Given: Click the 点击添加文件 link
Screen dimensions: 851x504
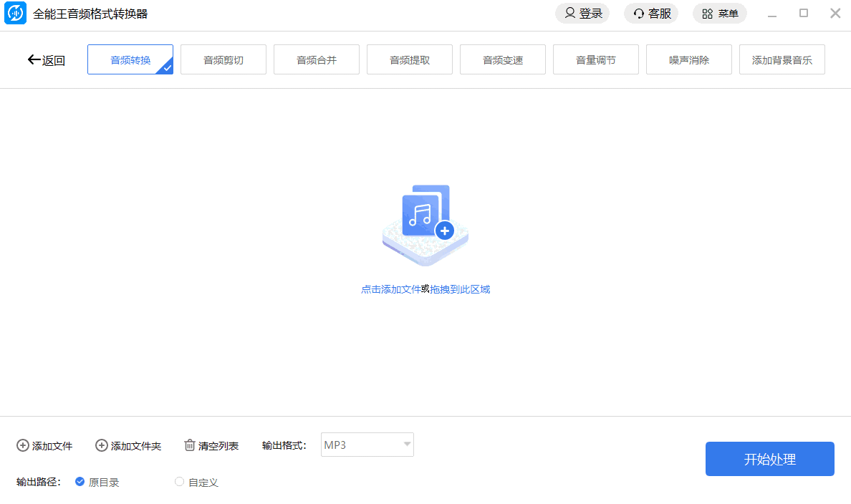Looking at the screenshot, I should 390,289.
